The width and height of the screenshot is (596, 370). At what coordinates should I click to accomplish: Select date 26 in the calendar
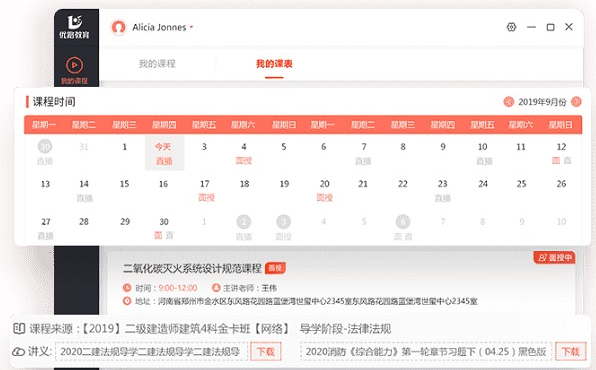[x=561, y=184]
